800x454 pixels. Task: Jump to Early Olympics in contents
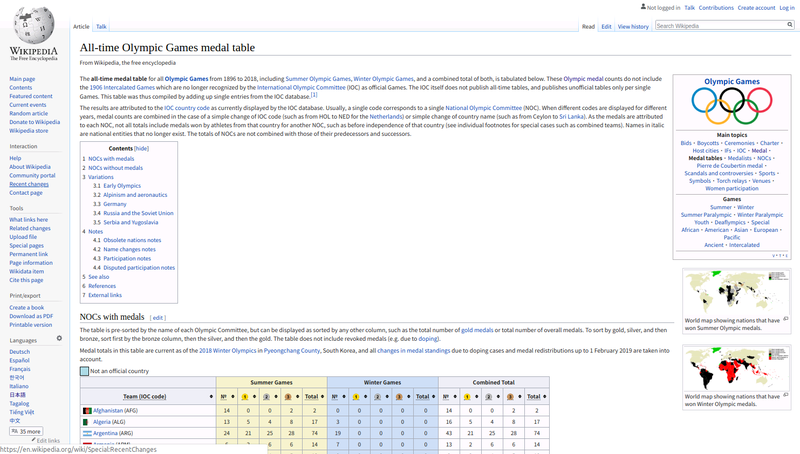pyautogui.click(x=122, y=186)
